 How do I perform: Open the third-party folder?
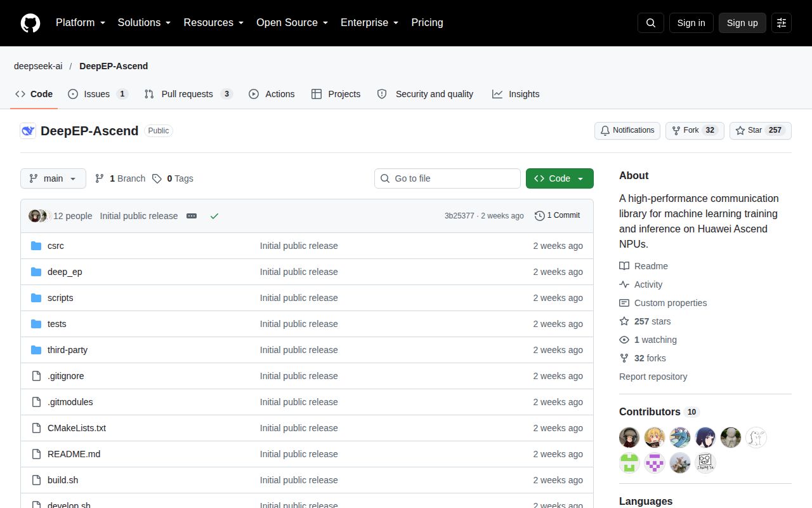(x=67, y=350)
